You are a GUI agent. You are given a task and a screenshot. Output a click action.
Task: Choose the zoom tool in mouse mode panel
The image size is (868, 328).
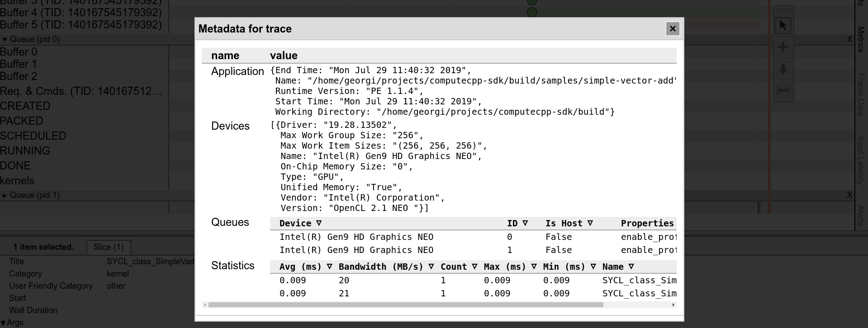(783, 69)
